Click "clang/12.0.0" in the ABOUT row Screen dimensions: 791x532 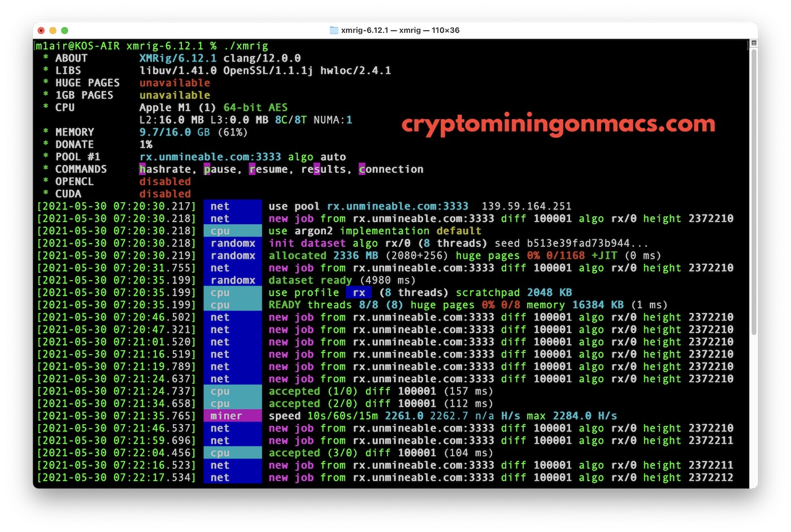click(262, 58)
